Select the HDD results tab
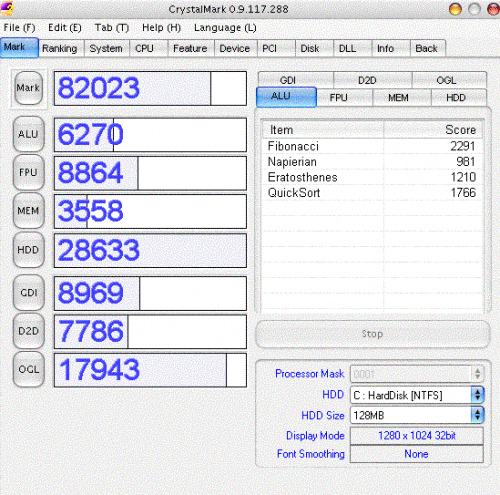The height and width of the screenshot is (495, 500). pyautogui.click(x=459, y=98)
